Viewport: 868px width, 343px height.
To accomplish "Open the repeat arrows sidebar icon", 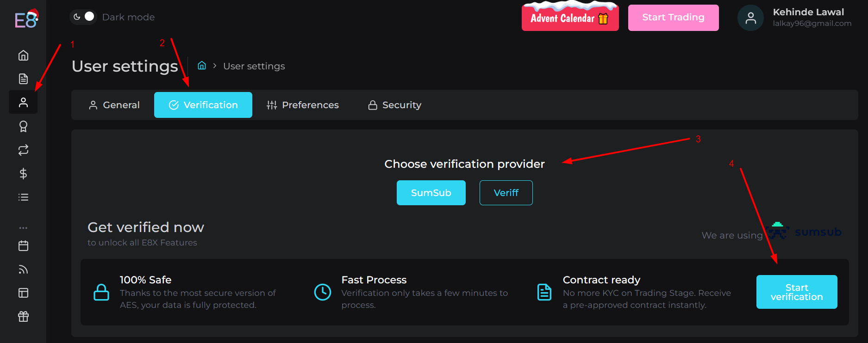I will pos(23,150).
